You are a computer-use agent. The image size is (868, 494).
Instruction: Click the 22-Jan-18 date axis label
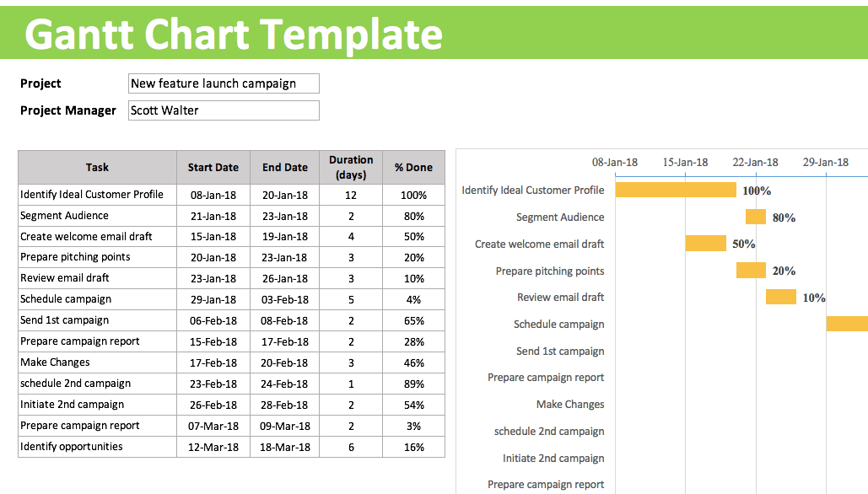point(755,162)
